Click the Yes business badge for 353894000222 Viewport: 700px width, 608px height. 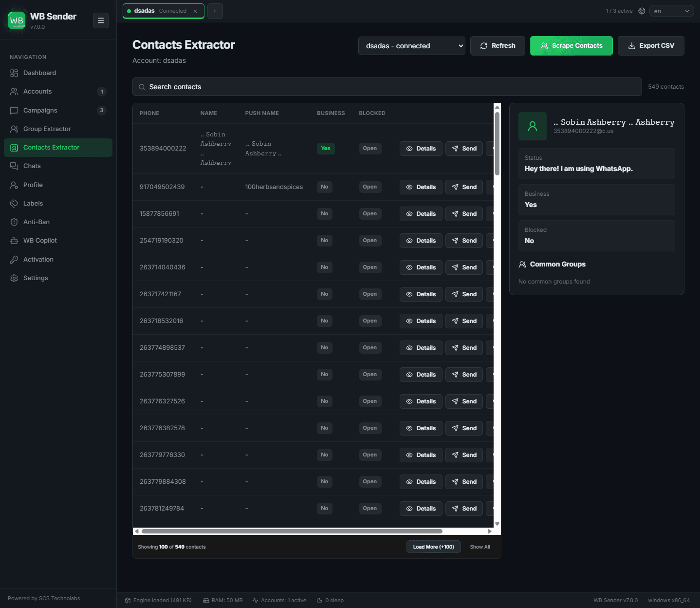point(326,149)
